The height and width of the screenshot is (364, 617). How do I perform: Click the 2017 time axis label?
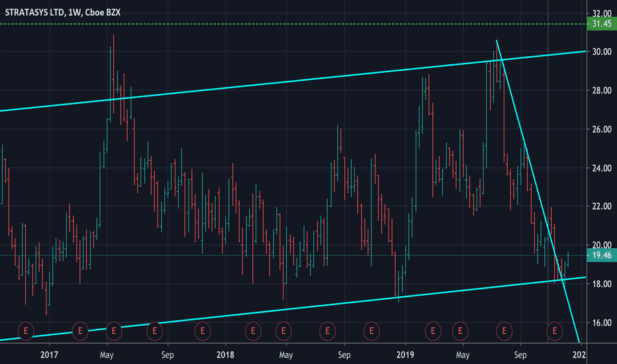coord(49,355)
